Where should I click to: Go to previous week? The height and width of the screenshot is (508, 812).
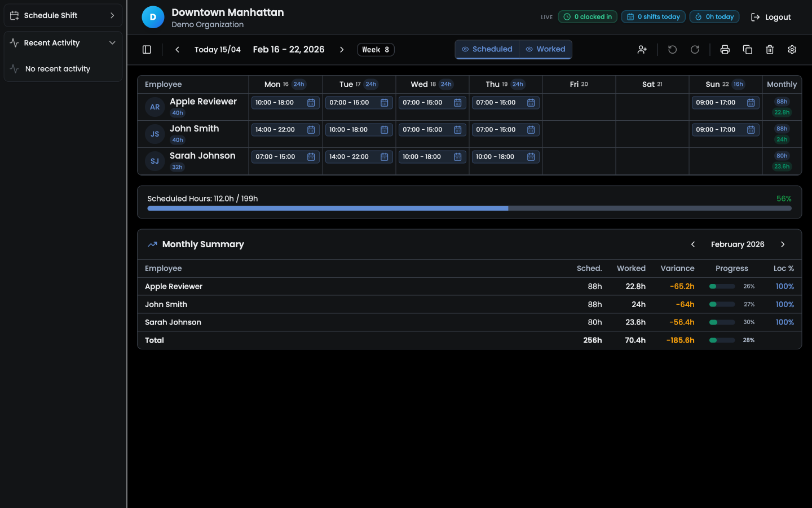point(177,50)
